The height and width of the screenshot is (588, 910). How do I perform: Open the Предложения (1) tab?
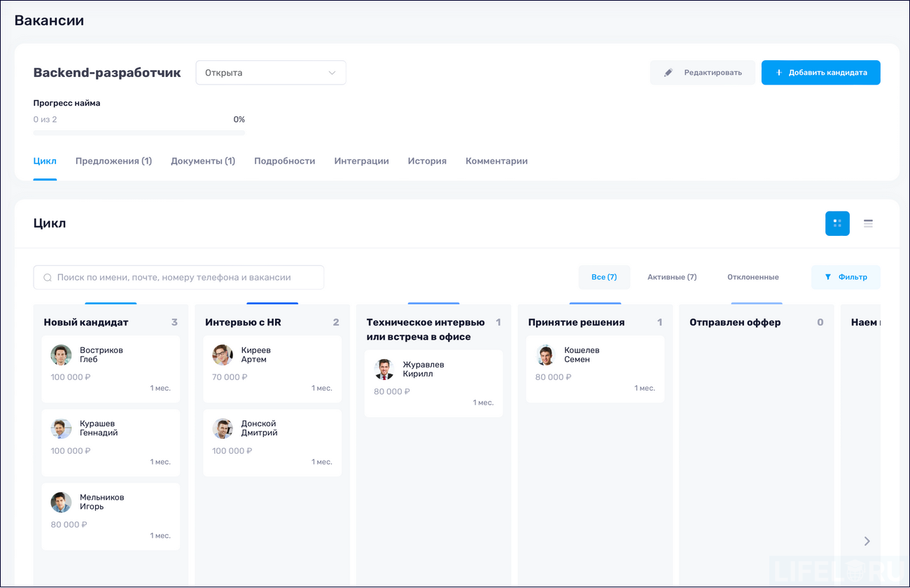click(113, 161)
